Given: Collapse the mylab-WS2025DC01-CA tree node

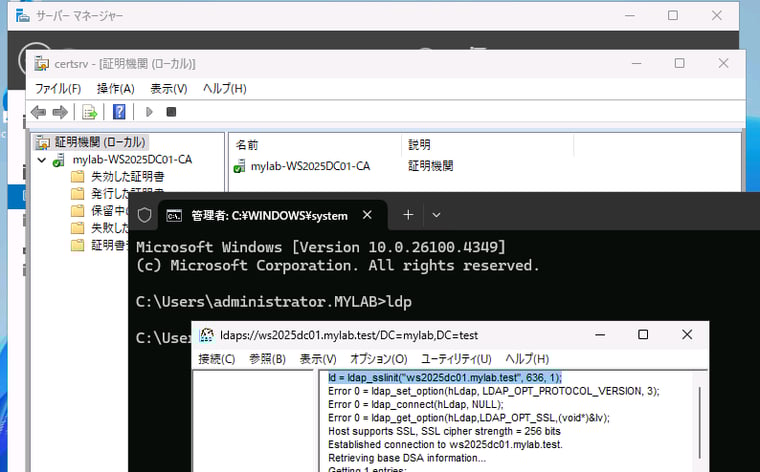Looking at the screenshot, I should click(x=42, y=159).
